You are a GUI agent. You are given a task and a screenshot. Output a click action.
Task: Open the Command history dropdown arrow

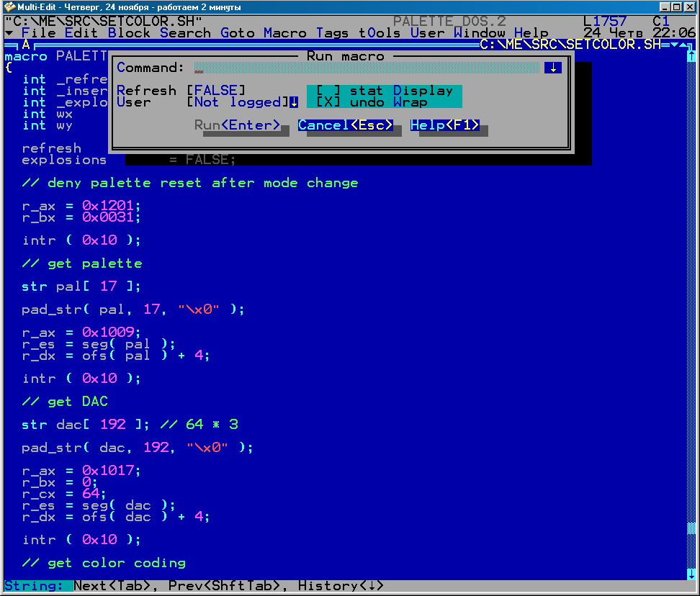point(553,68)
